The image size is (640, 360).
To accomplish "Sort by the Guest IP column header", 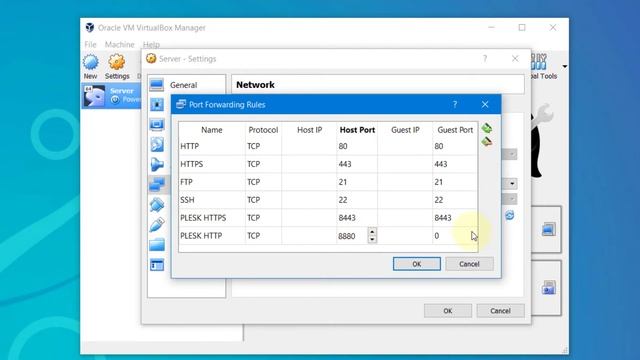I will (x=405, y=130).
